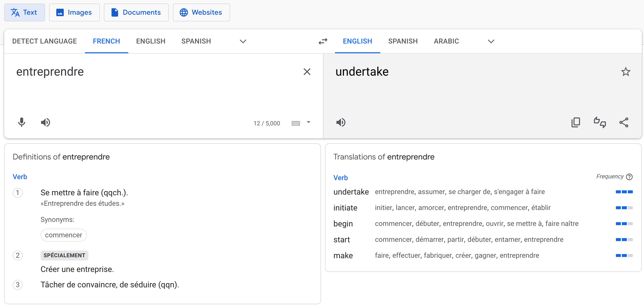Click the microphone voice input icon

[21, 122]
